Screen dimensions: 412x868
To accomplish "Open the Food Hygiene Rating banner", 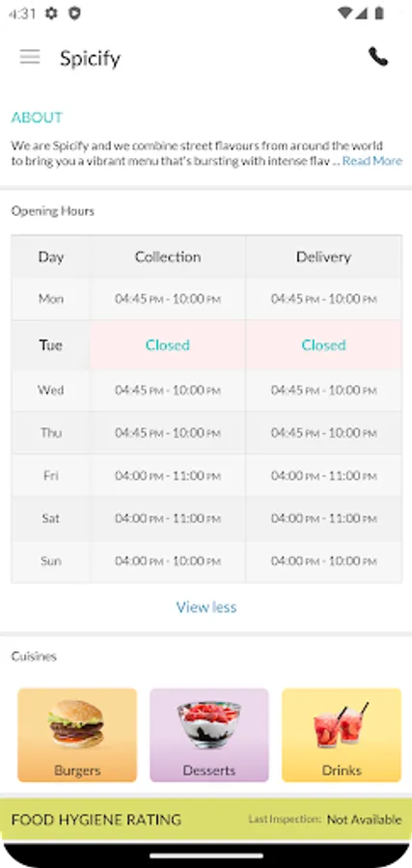I will [x=206, y=820].
